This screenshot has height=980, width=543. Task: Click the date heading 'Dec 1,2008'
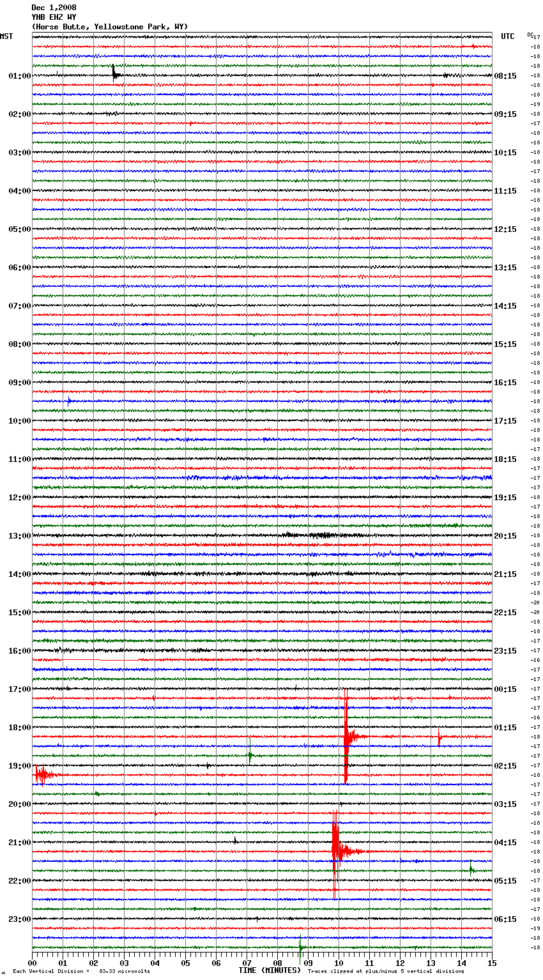pos(54,8)
